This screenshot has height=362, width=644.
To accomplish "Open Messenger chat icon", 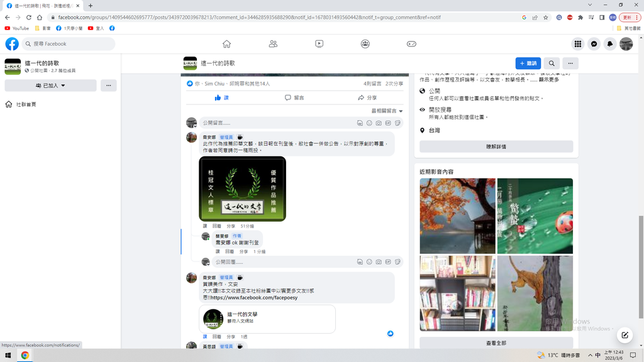I will 594,44.
